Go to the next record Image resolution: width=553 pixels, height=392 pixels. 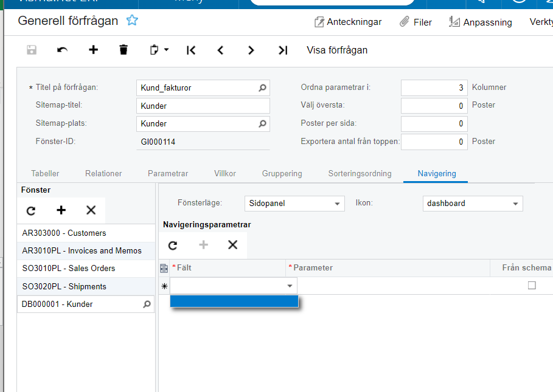[251, 50]
